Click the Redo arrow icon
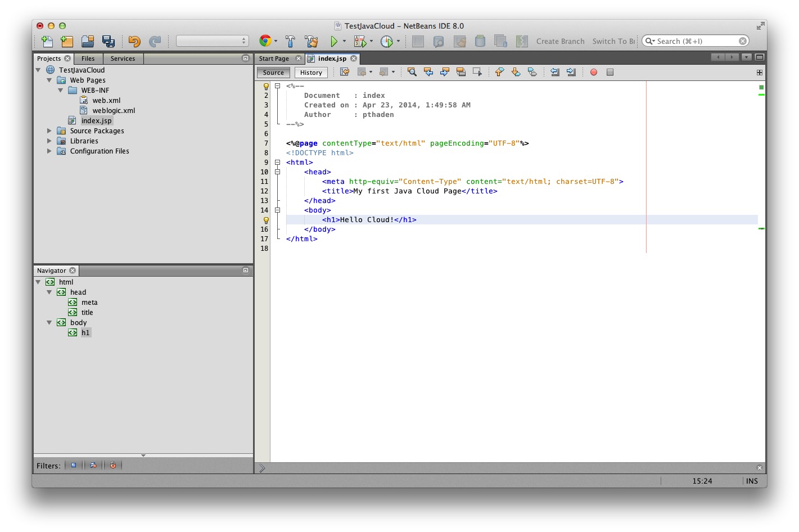 tap(155, 41)
